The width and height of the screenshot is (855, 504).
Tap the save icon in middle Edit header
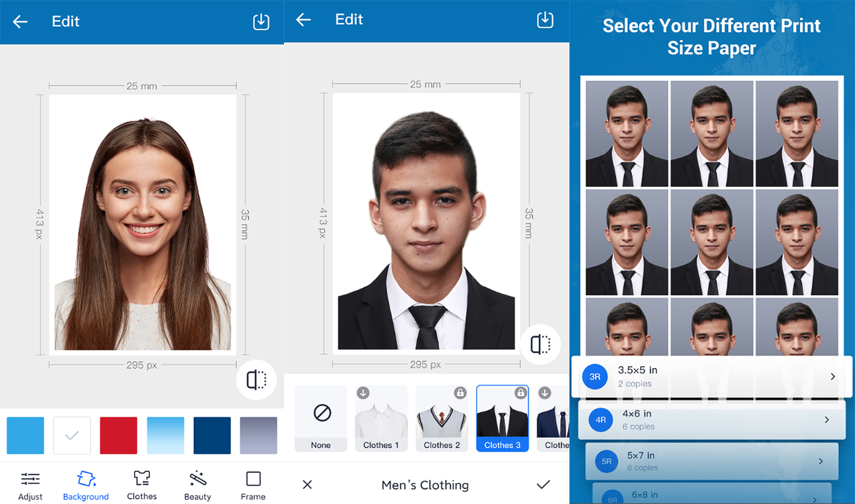[545, 20]
